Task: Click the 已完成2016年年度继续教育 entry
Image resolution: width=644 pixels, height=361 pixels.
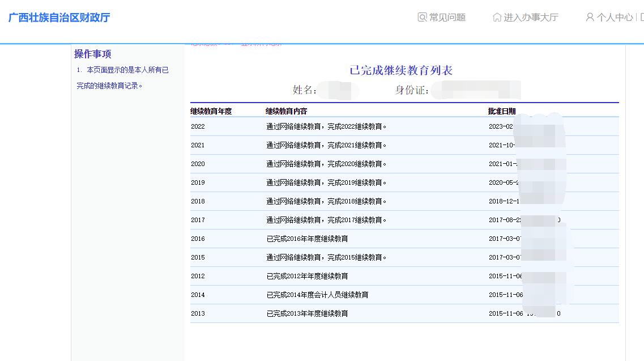Action: click(307, 239)
